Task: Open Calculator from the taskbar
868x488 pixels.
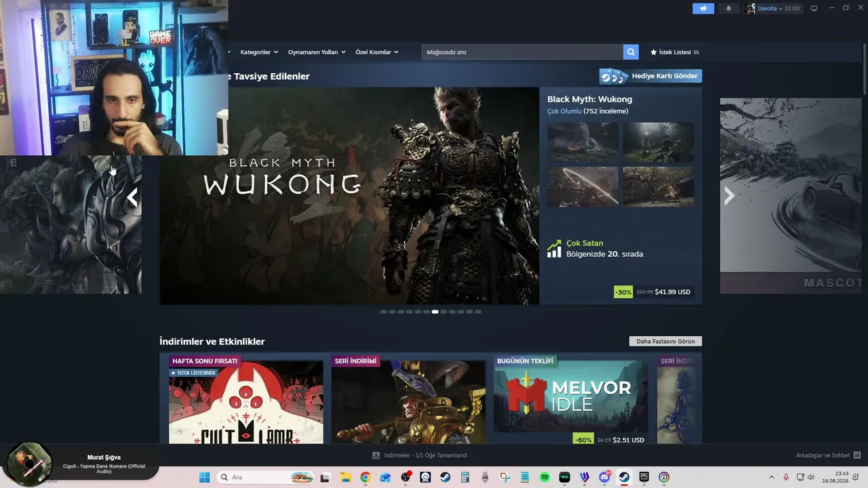Action: (465, 477)
